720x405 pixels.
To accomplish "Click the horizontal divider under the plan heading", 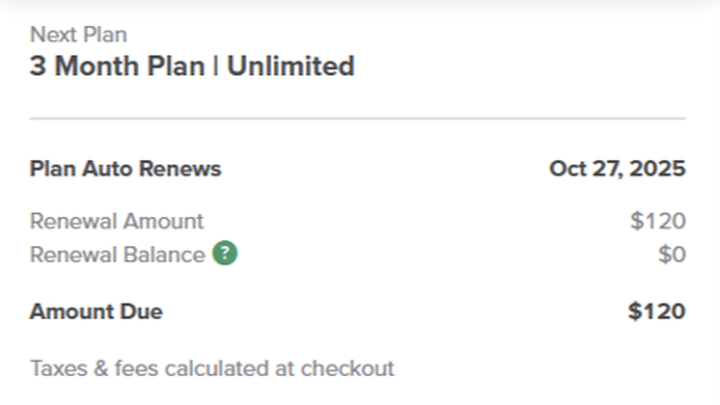I will (x=358, y=119).
